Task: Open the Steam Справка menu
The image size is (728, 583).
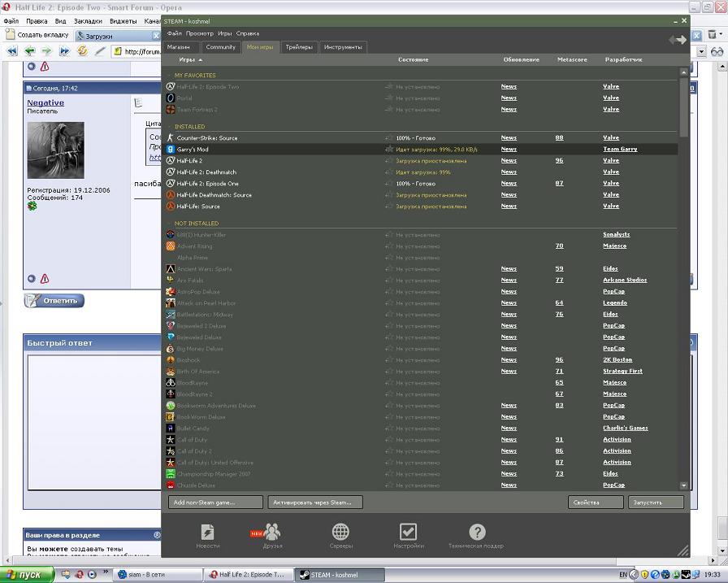Action: tap(248, 33)
